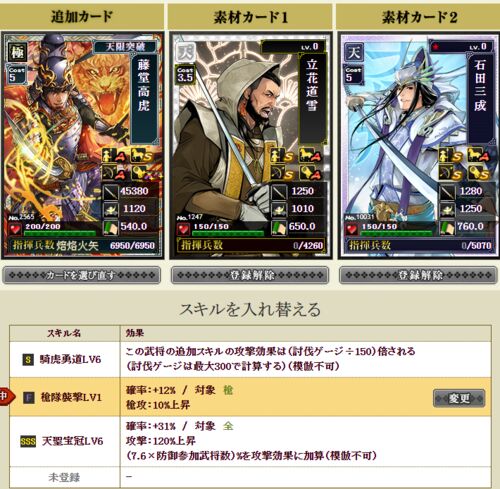Click 登録解除 under 素材カード1
The image size is (500, 489).
pos(250,275)
